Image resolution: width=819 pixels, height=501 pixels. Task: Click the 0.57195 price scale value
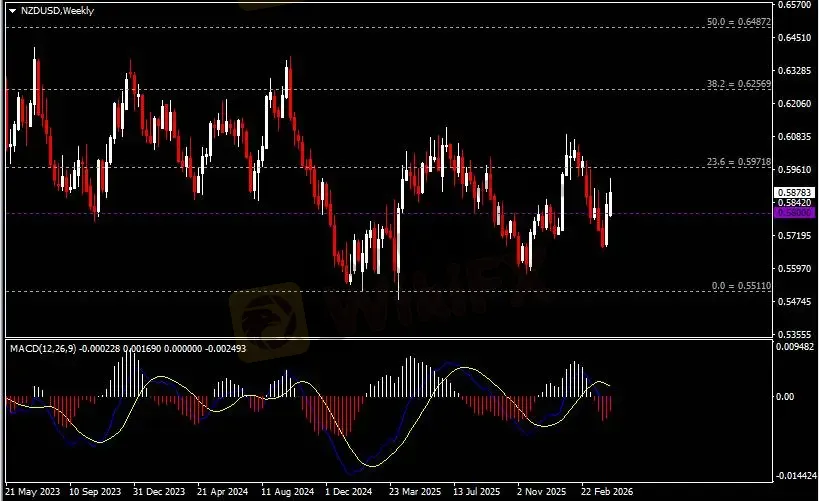(x=794, y=236)
